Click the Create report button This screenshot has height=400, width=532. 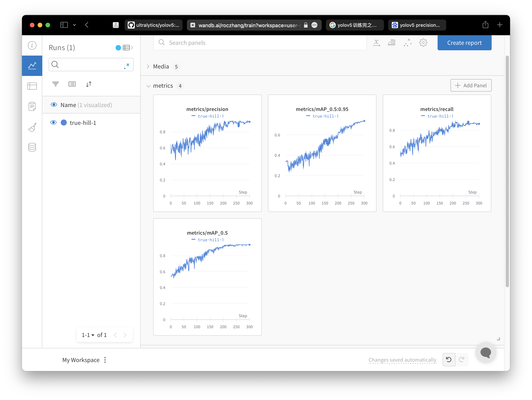pyautogui.click(x=464, y=43)
